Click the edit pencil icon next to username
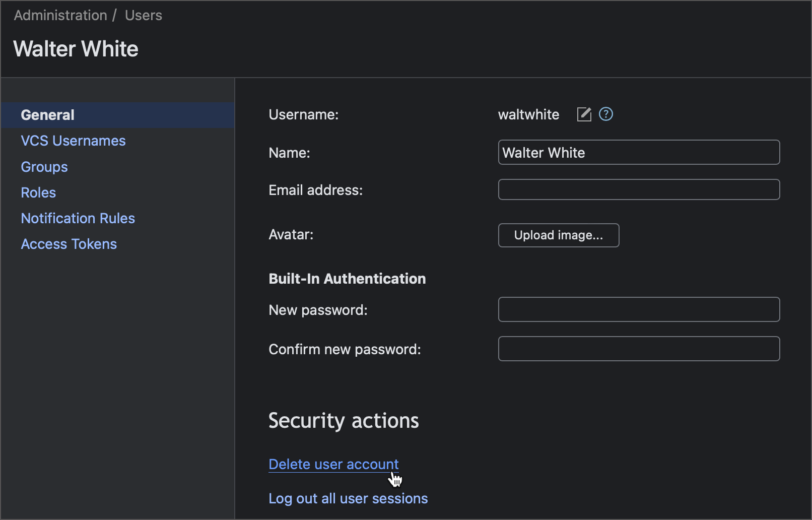Viewport: 812px width, 520px height. tap(583, 114)
